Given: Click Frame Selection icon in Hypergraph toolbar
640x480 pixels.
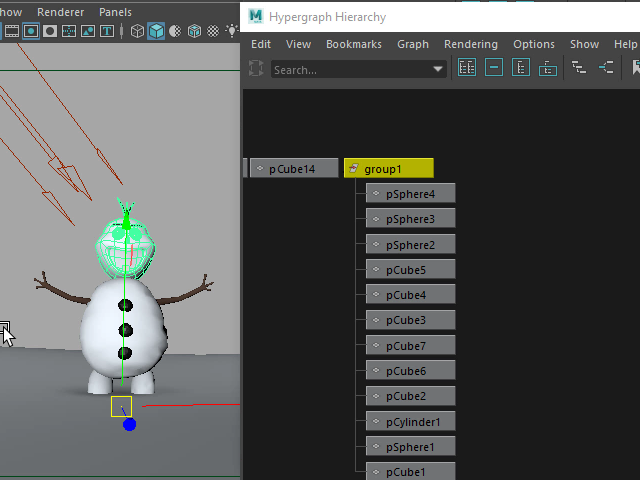Looking at the screenshot, I should tap(494, 68).
